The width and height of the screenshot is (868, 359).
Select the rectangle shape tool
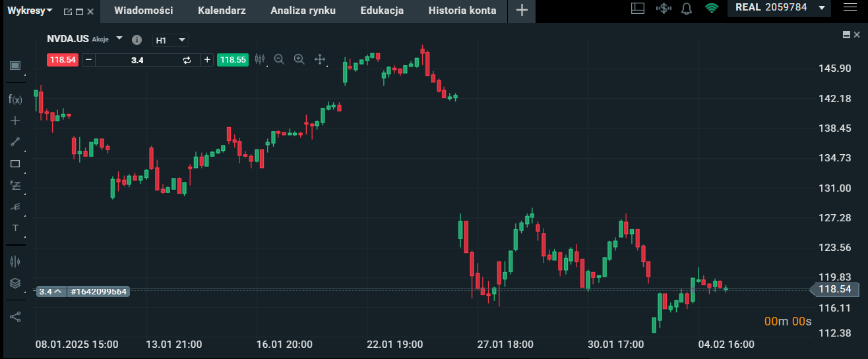tap(15, 163)
